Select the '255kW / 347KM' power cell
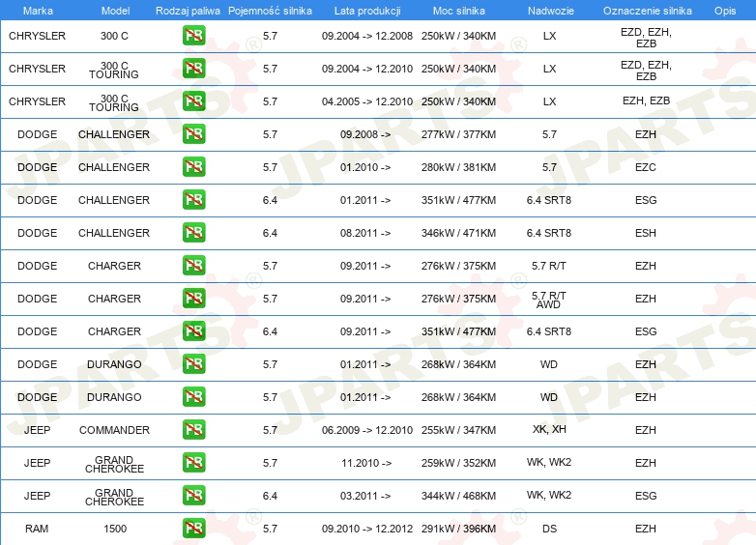 [458, 430]
